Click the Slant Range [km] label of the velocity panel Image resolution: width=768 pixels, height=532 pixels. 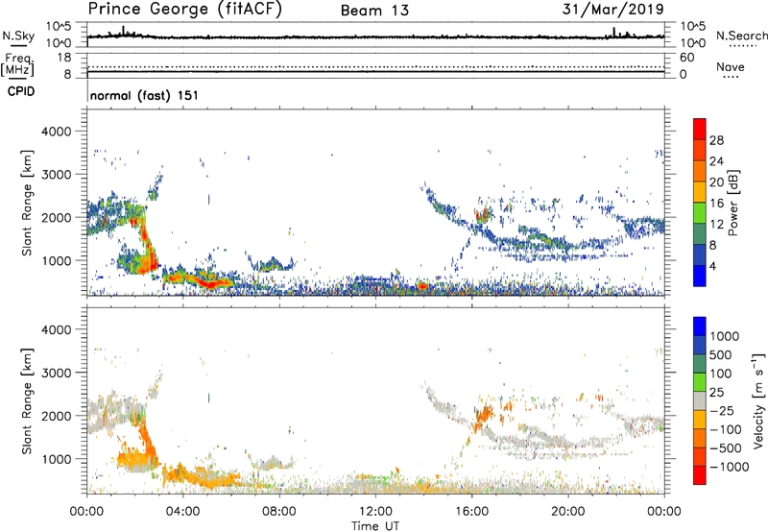click(x=27, y=401)
